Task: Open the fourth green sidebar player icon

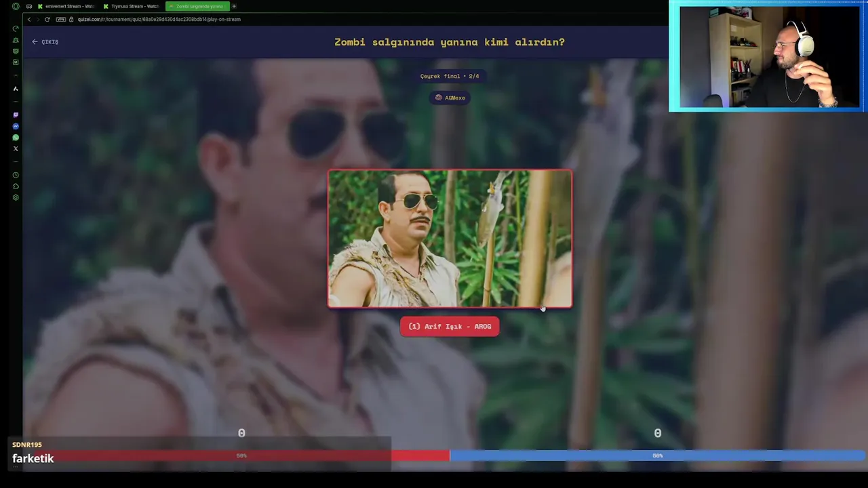Action: (x=16, y=62)
